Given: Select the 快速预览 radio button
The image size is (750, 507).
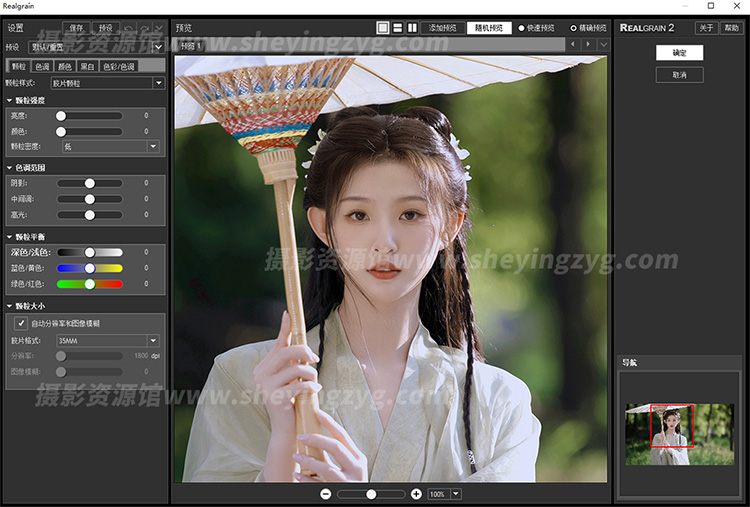Looking at the screenshot, I should point(521,28).
